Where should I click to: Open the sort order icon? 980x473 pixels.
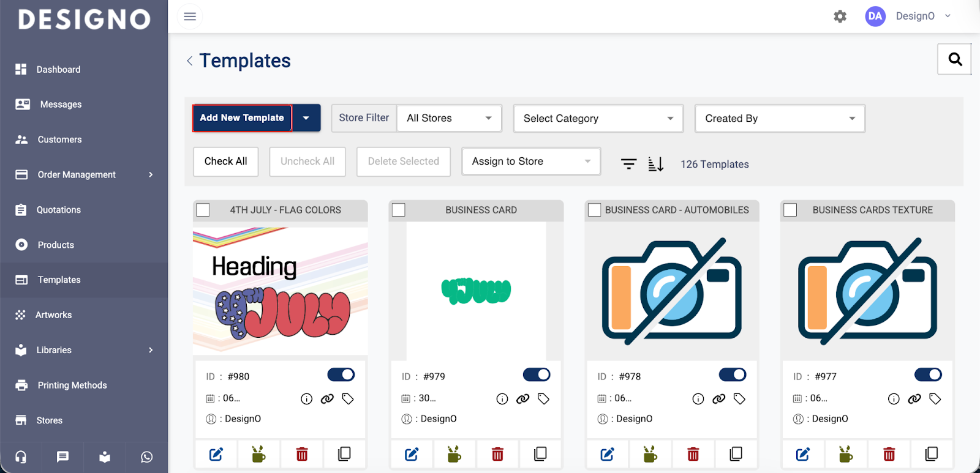point(655,164)
